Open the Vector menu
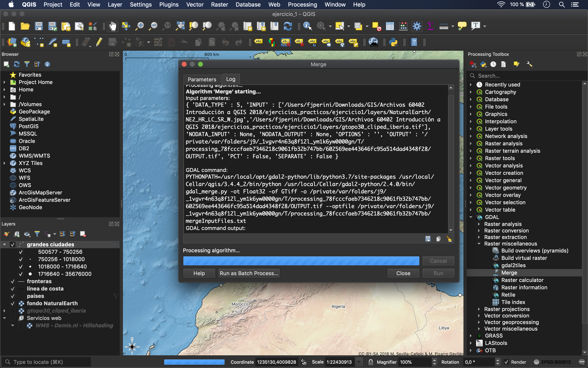 [x=195, y=5]
